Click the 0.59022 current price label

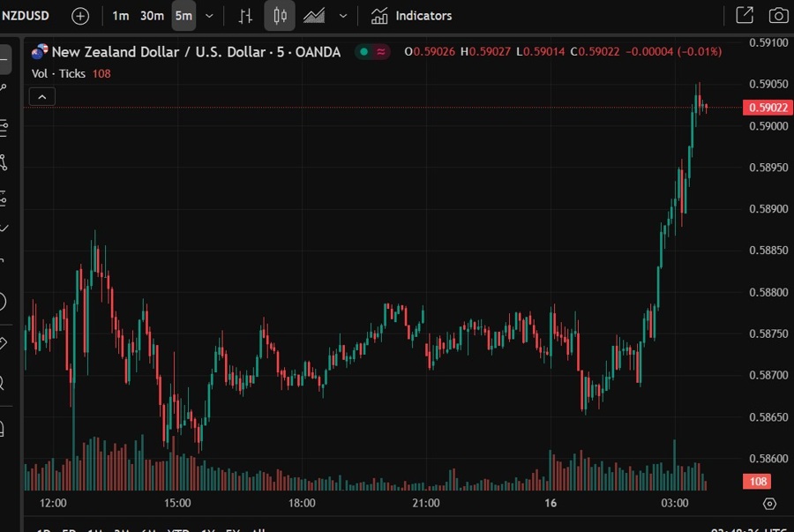click(761, 108)
